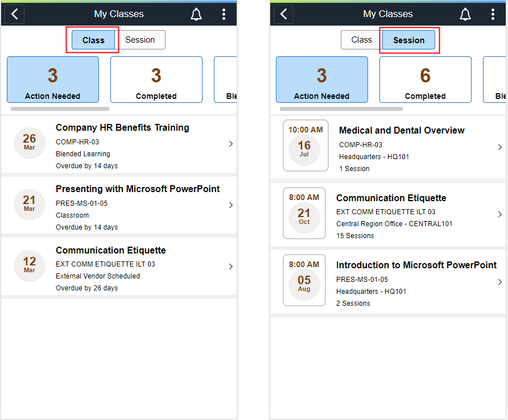This screenshot has width=508, height=420.
Task: Toggle Class view in left panel
Action: point(93,40)
